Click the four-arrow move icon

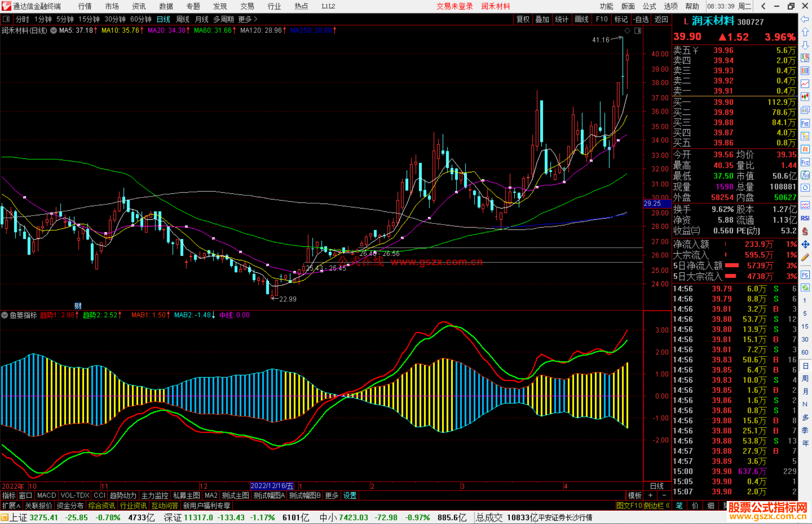(805, 245)
